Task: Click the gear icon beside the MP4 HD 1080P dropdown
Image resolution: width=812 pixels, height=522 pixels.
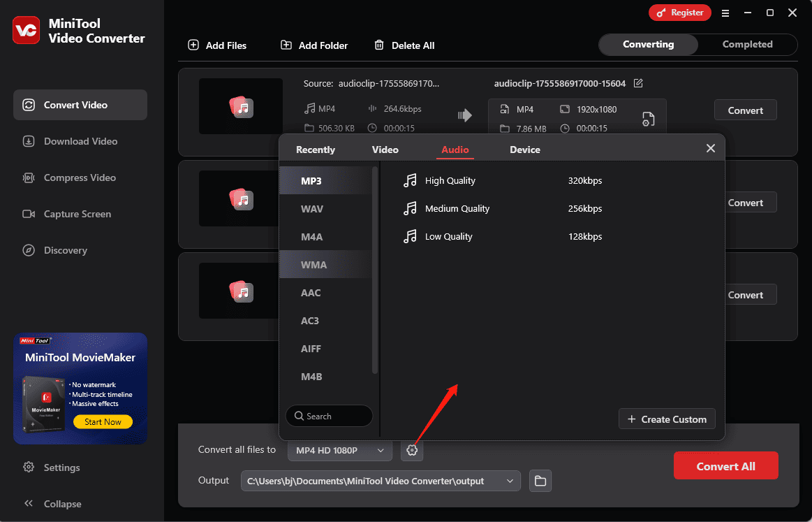Action: point(412,450)
